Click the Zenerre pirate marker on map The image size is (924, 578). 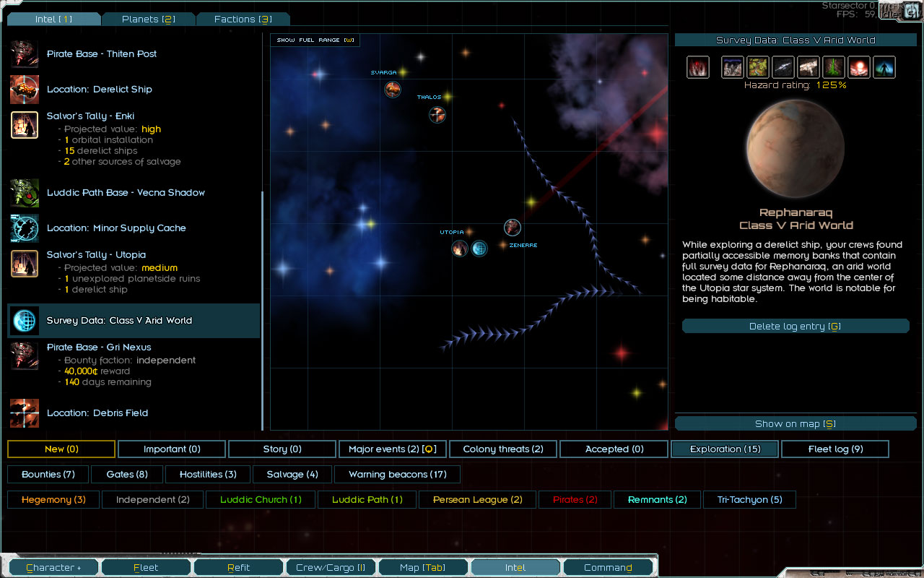(x=513, y=228)
